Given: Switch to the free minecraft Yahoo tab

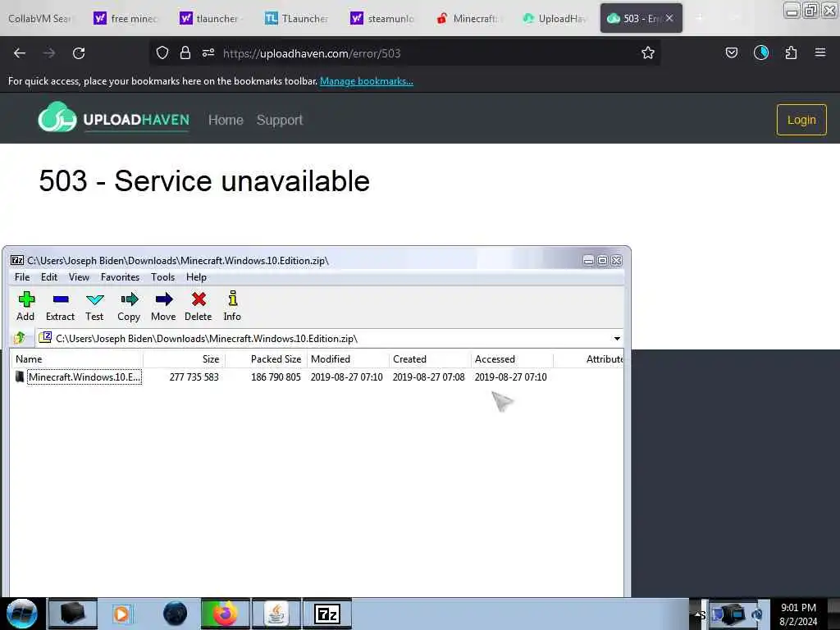Looking at the screenshot, I should coord(127,19).
